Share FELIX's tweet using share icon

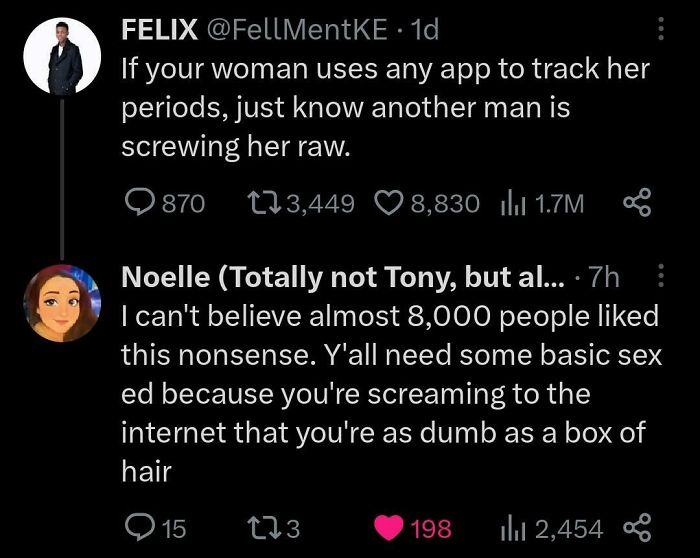pyautogui.click(x=635, y=203)
